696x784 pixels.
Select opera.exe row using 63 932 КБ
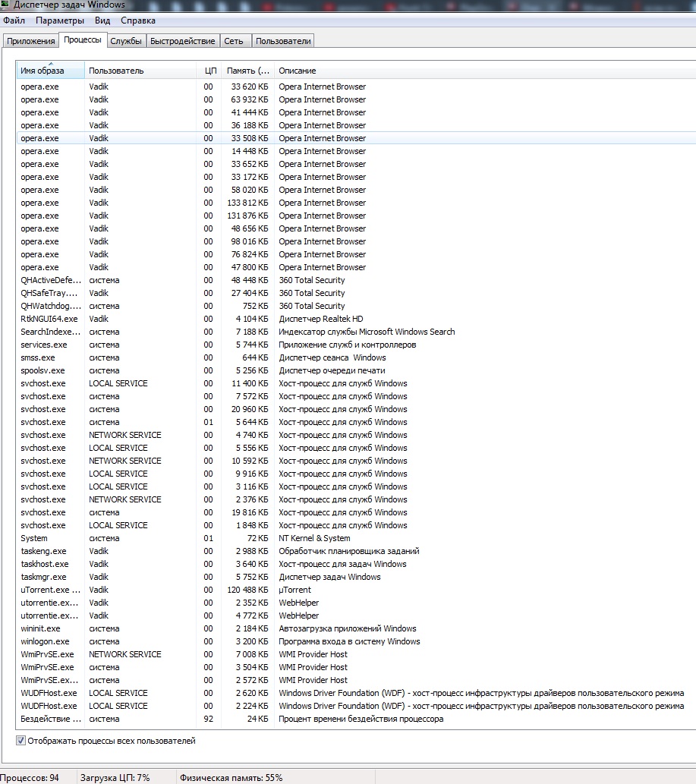tap(356, 99)
